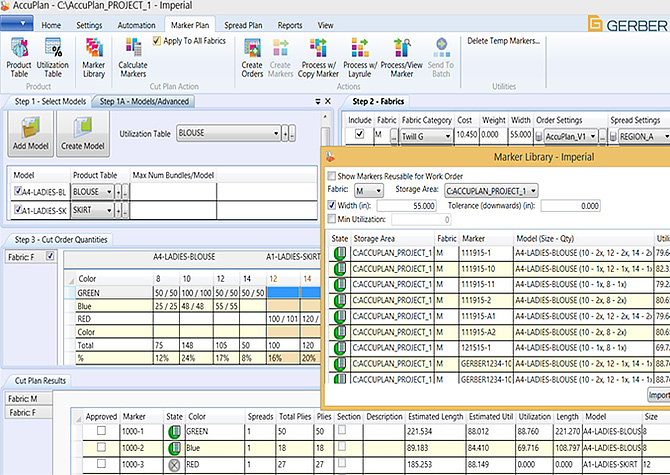Click Create Orders action
The height and width of the screenshot is (475, 670).
pos(252,48)
